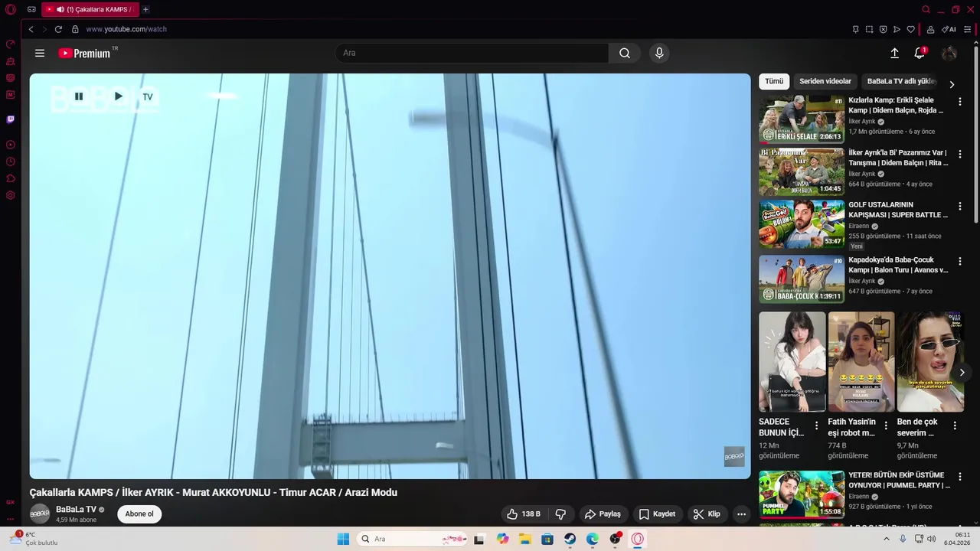
Task: Open Opera easy setup sliders icon
Action: point(968,29)
